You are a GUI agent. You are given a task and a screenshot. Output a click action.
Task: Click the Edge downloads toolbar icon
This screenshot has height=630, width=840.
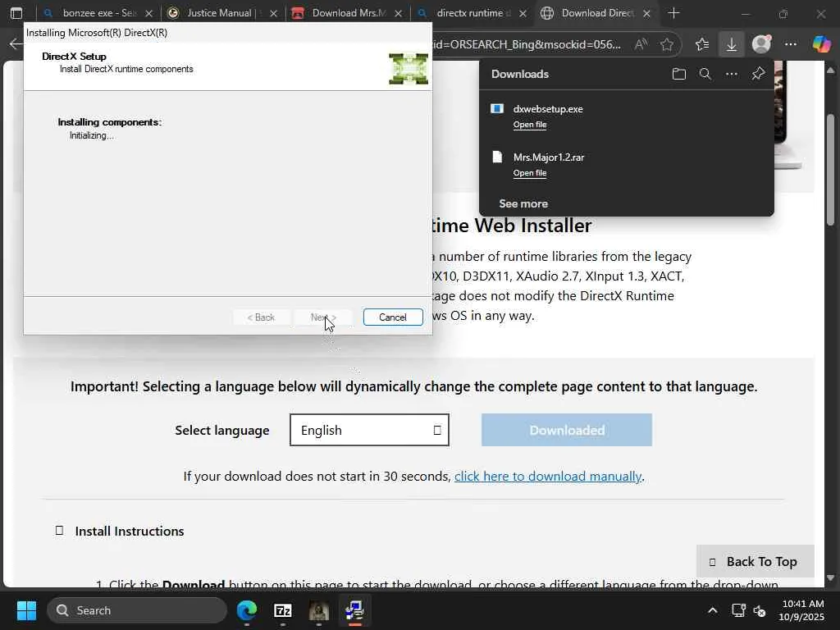tap(731, 44)
